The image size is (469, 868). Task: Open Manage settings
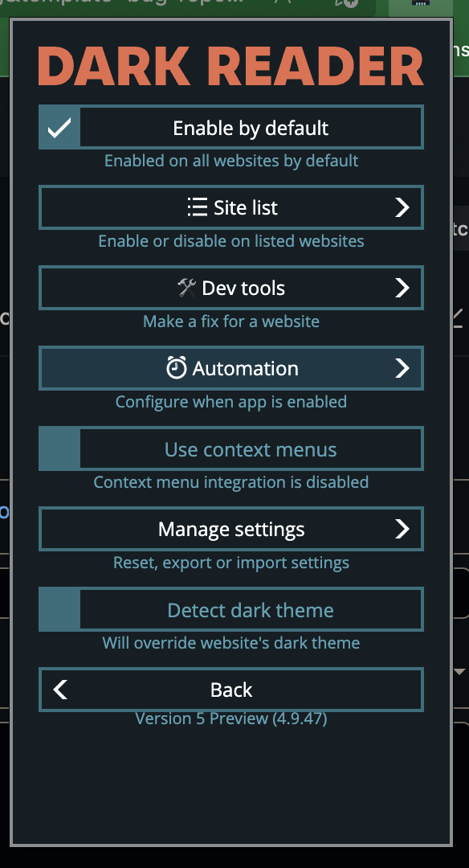click(x=231, y=529)
